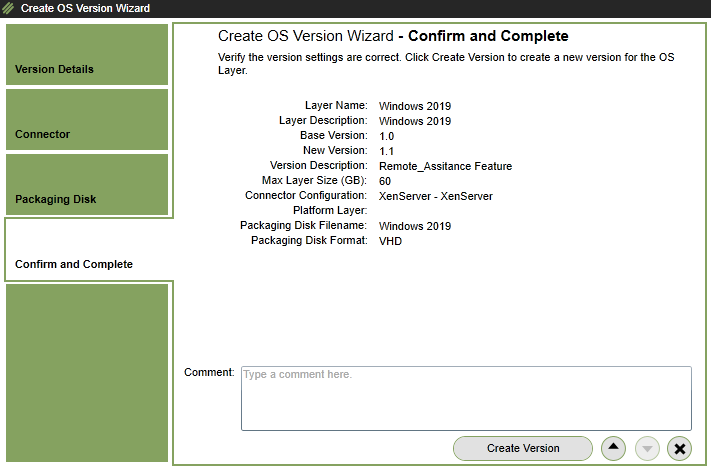Click the Packaging Disk Filename label
The width and height of the screenshot is (711, 471).
304,226
